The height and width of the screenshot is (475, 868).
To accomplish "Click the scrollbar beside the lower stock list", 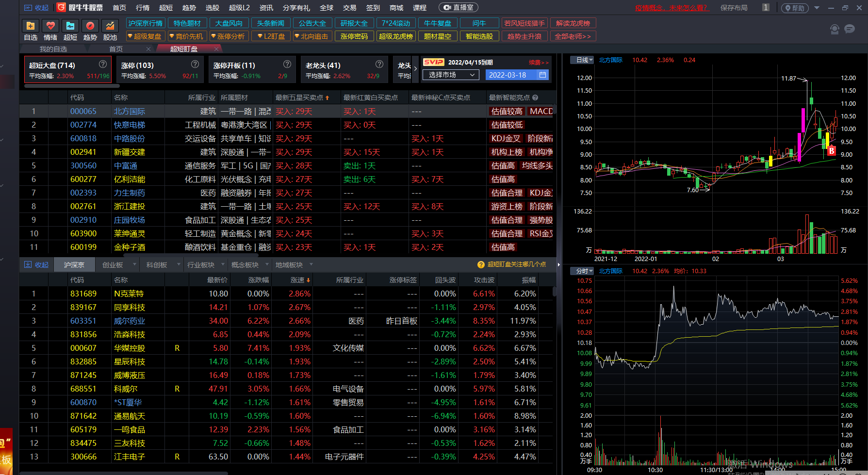I will (554, 291).
